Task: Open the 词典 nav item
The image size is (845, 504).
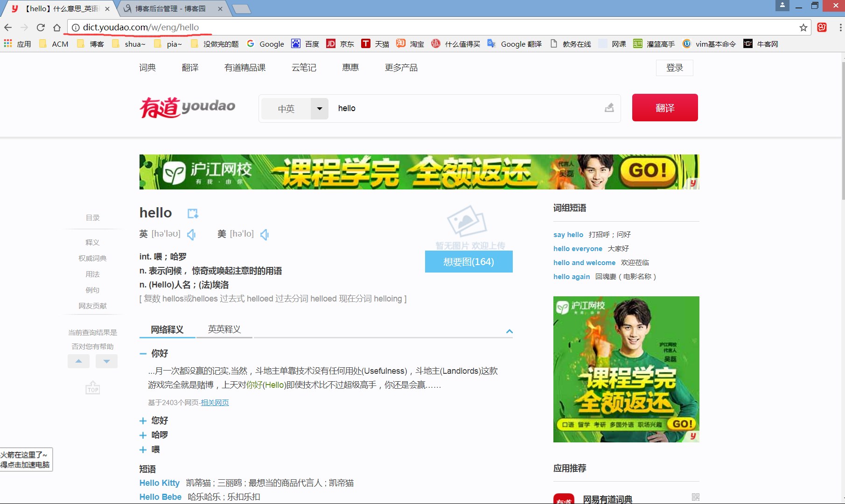Action: tap(147, 68)
